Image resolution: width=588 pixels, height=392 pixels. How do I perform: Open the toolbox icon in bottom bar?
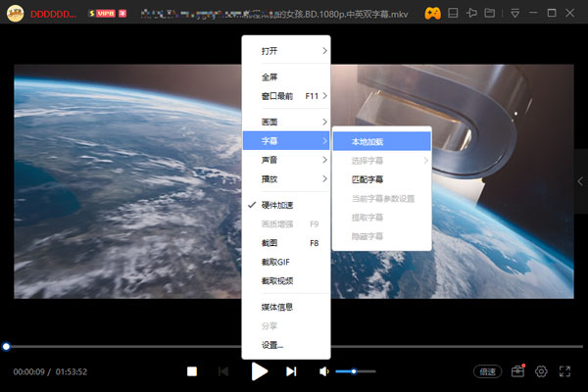pos(516,371)
